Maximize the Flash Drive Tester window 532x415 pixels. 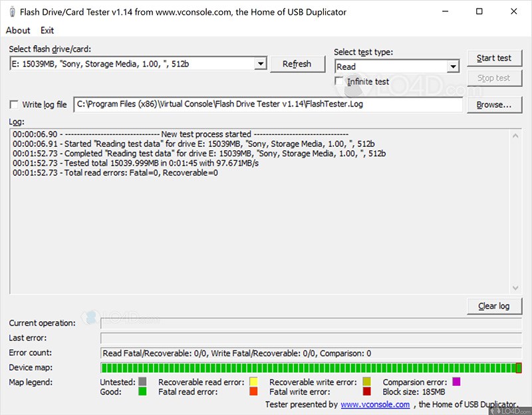tap(479, 11)
